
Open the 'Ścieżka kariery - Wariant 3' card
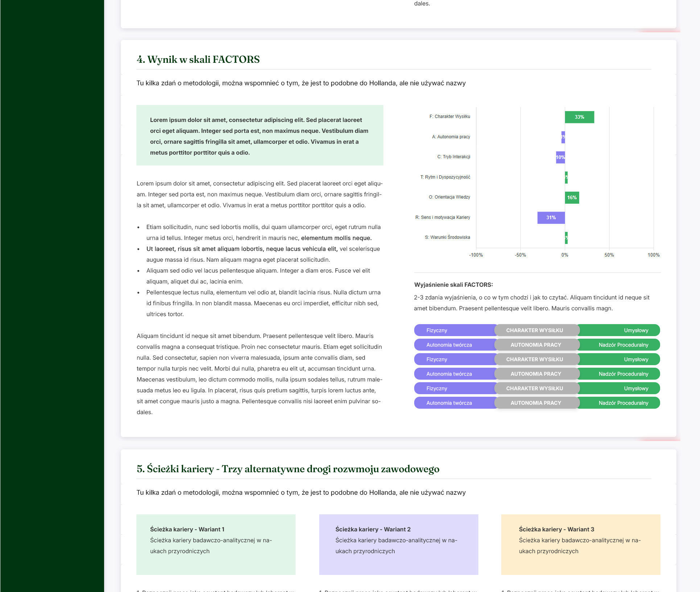(x=580, y=544)
